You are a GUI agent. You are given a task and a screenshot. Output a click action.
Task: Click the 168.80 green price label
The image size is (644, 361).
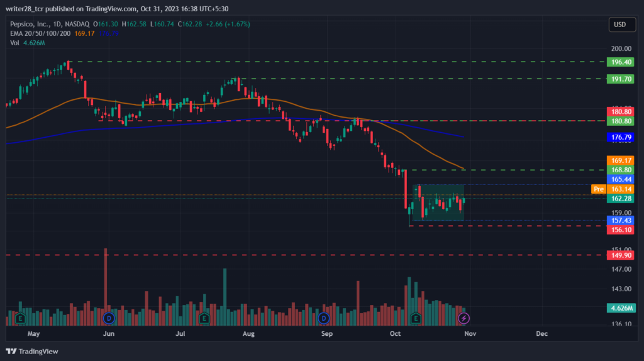coord(621,170)
